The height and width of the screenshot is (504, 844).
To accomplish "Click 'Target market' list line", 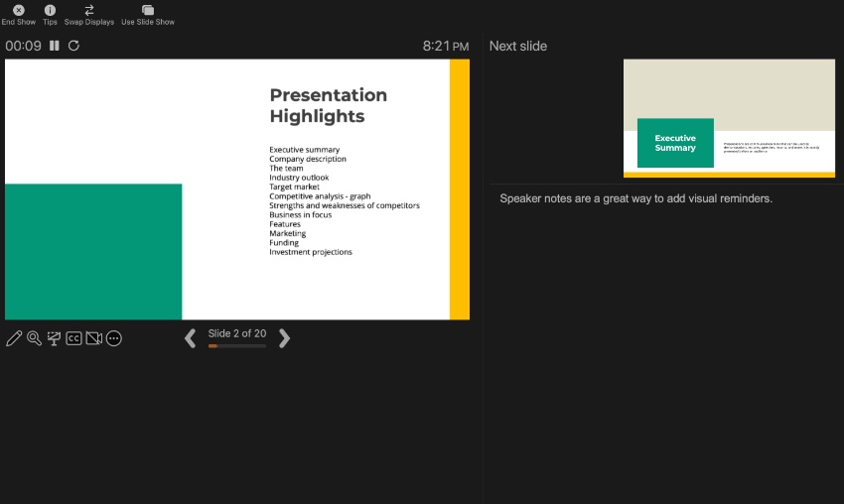I will (294, 187).
